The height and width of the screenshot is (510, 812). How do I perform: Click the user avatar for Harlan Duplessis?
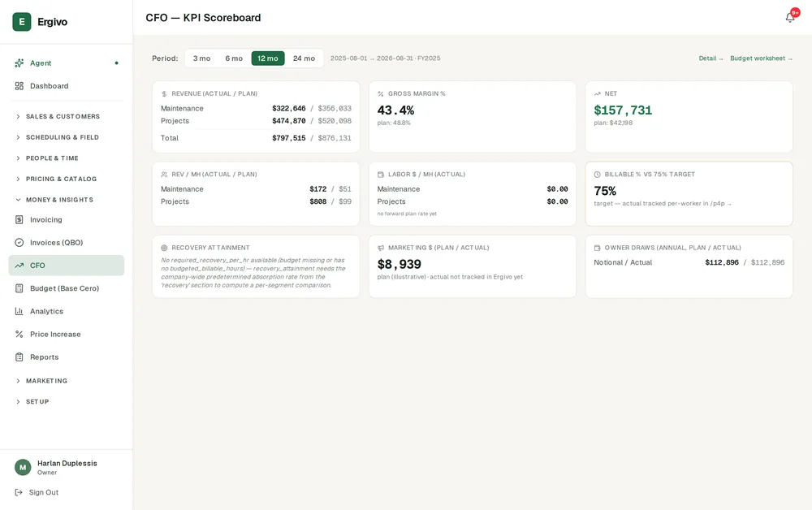(23, 467)
